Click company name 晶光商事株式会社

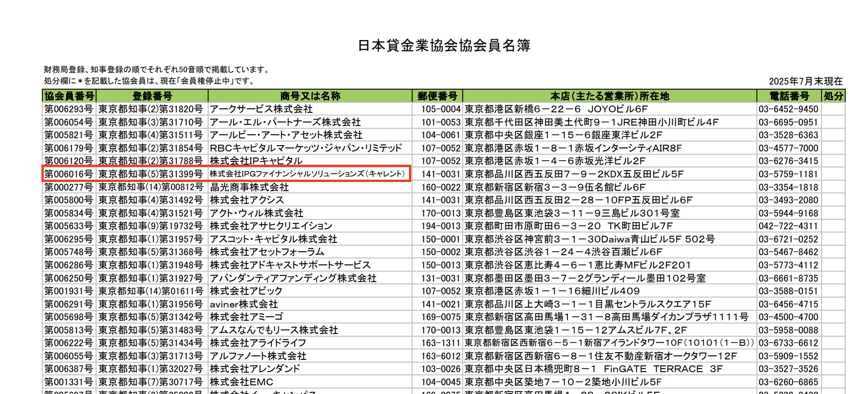pos(249,187)
